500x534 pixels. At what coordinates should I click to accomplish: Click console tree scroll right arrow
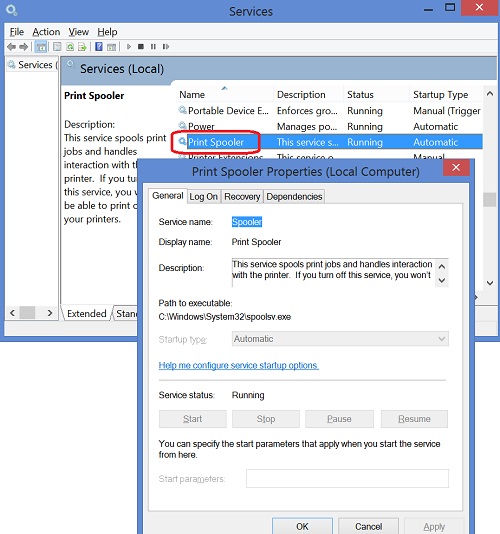point(50,313)
